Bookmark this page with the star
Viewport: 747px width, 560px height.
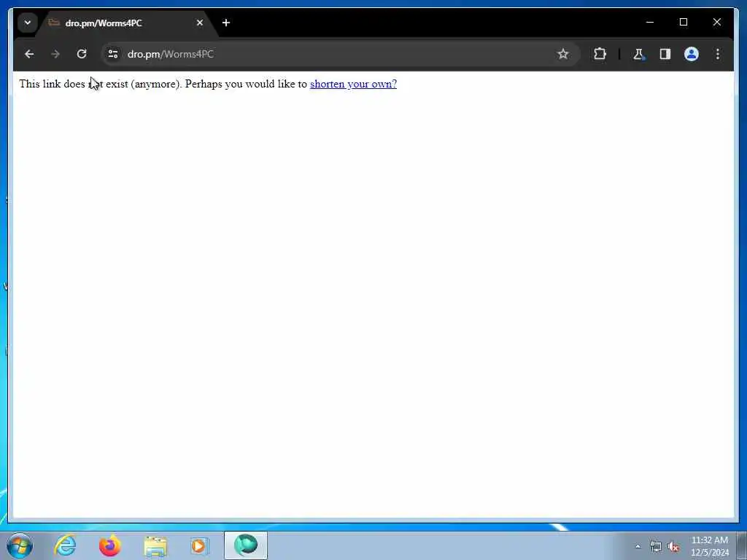(x=562, y=54)
